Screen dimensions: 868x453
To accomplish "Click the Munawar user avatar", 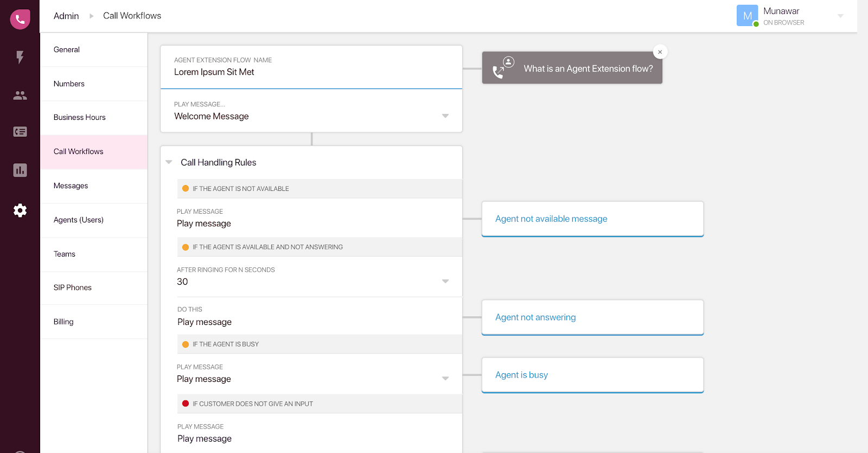I will pyautogui.click(x=747, y=16).
